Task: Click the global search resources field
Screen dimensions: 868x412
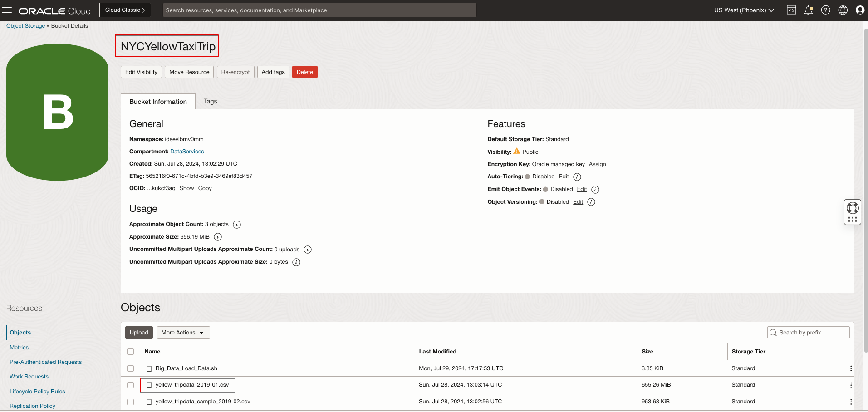Action: point(319,10)
